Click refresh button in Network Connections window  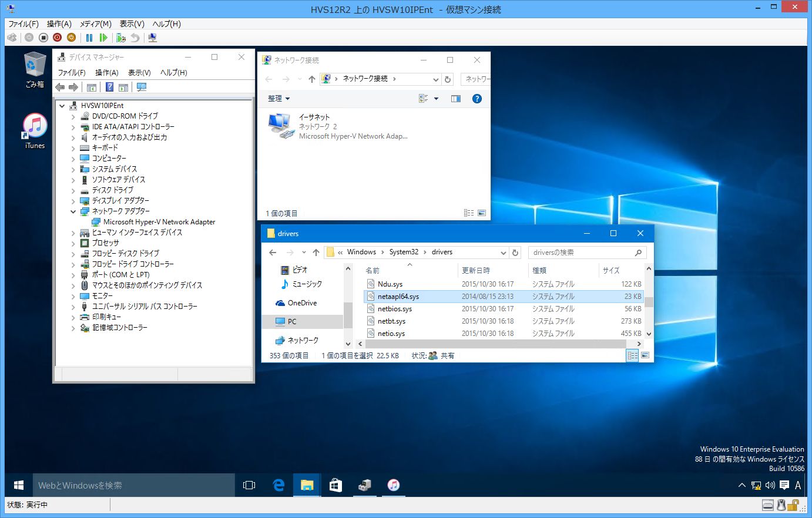coord(448,79)
